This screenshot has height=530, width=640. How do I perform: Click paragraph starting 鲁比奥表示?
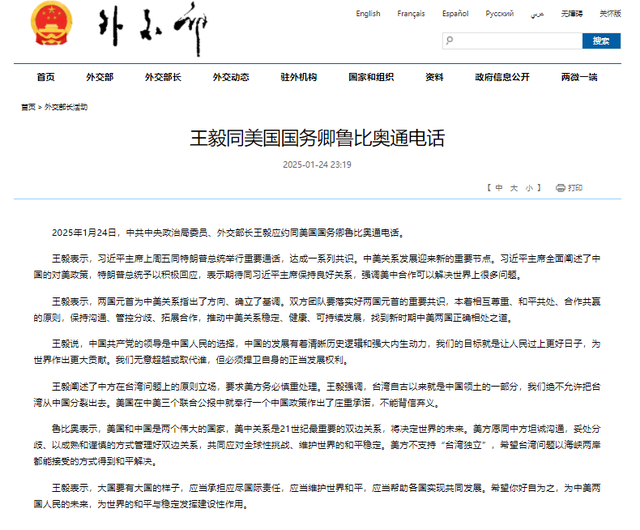point(317,445)
